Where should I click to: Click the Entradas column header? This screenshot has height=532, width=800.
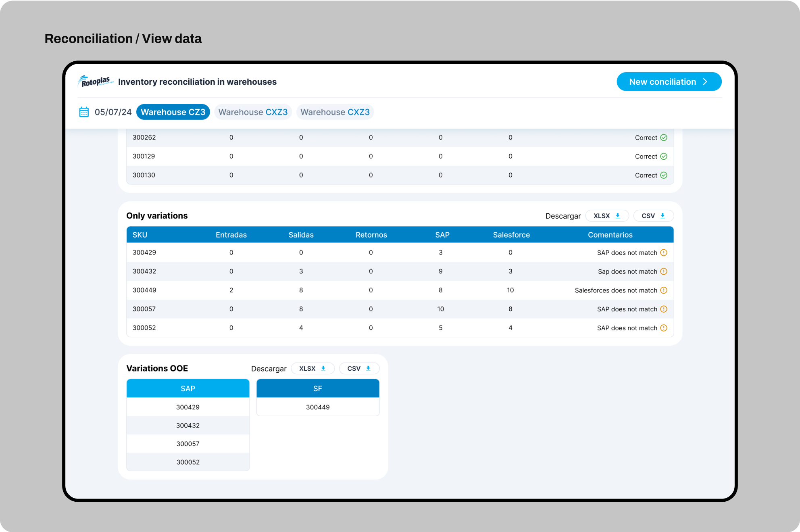click(231, 235)
